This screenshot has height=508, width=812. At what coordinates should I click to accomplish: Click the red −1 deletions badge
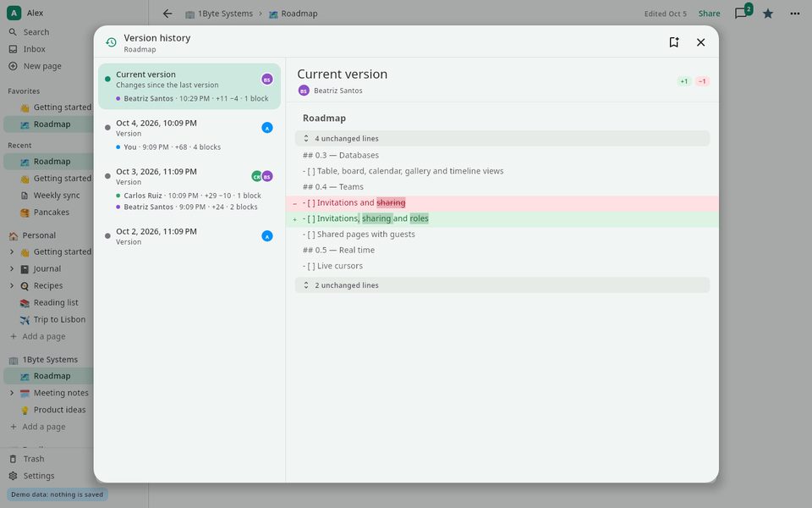pos(702,81)
